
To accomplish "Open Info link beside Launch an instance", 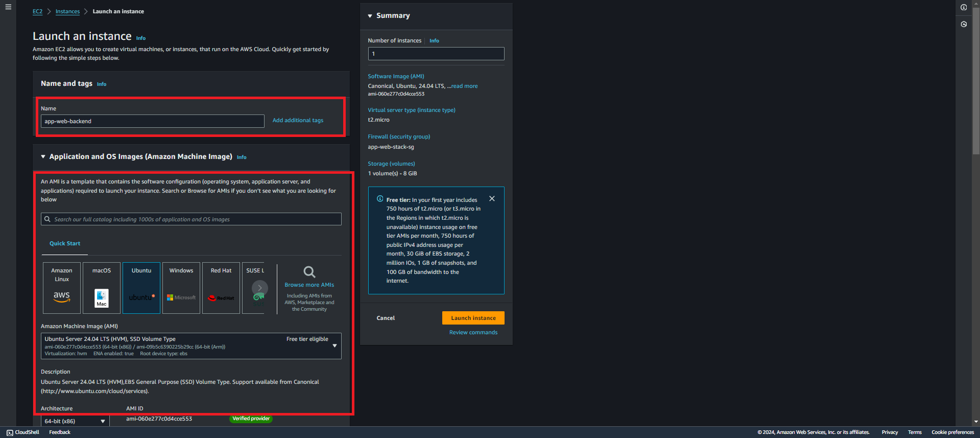I will coord(141,38).
